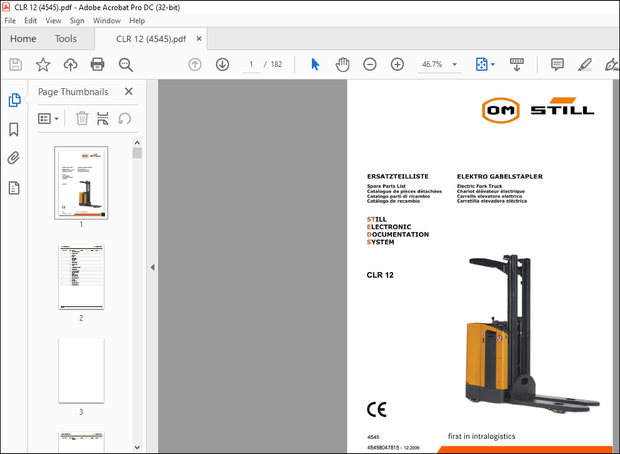Switch to the Tools tab
This screenshot has height=454, width=620.
tap(66, 39)
